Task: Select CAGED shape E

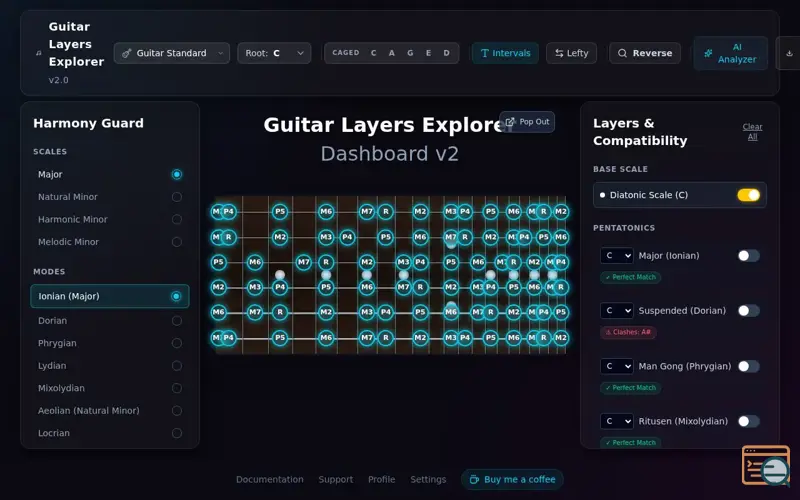Action: click(429, 53)
